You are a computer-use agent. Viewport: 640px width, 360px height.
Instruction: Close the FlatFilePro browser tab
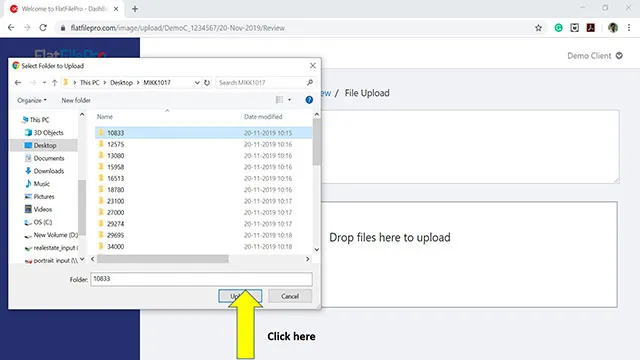(x=116, y=9)
